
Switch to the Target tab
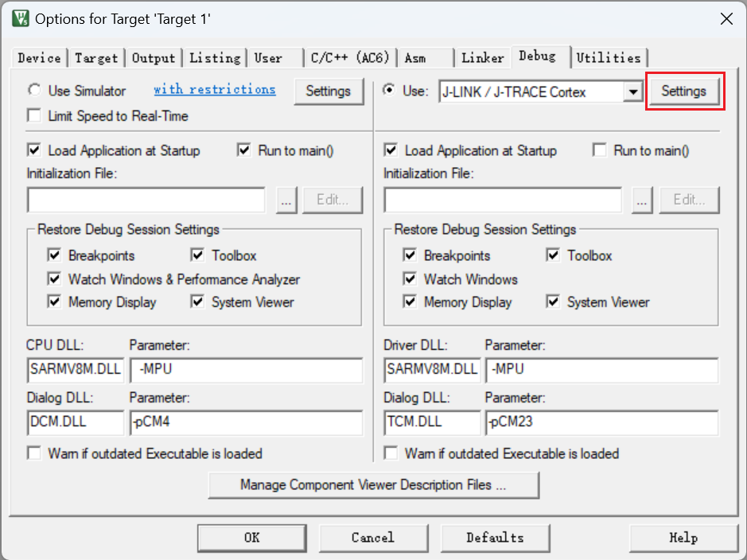pyautogui.click(x=96, y=58)
